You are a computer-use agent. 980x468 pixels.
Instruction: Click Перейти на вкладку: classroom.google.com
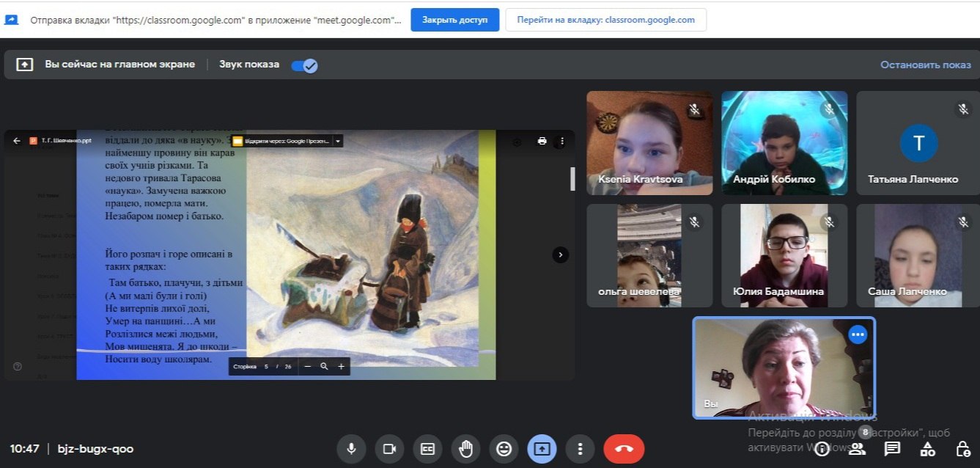605,20
